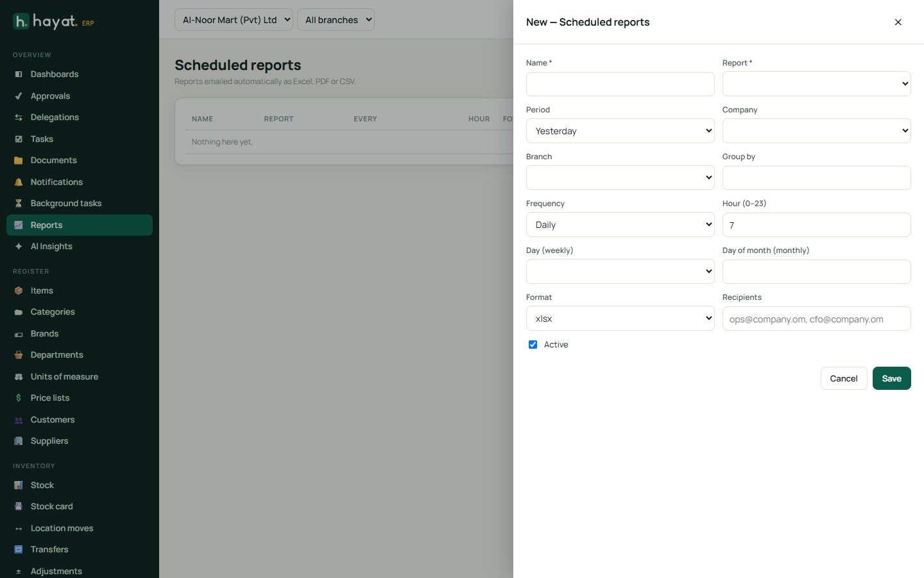Screen dimensions: 924x578
Task: Click the Price lists dollar icon
Action: (x=19, y=398)
